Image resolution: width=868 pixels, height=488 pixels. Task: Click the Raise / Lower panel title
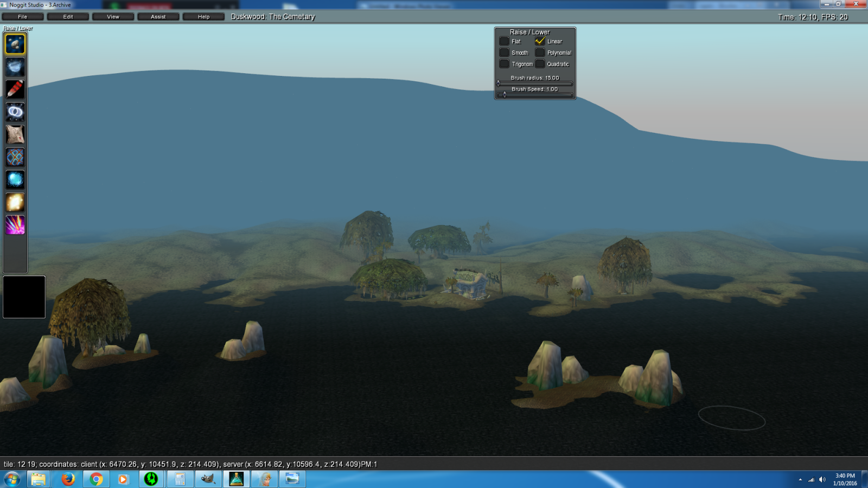pos(529,32)
